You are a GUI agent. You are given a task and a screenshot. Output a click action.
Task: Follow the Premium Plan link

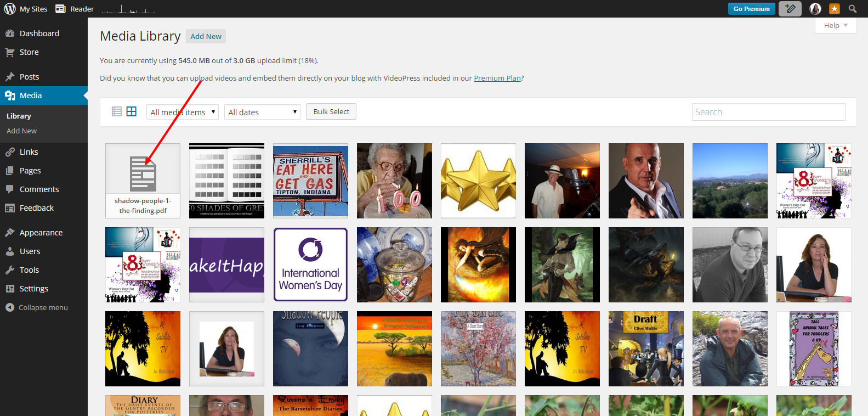497,78
